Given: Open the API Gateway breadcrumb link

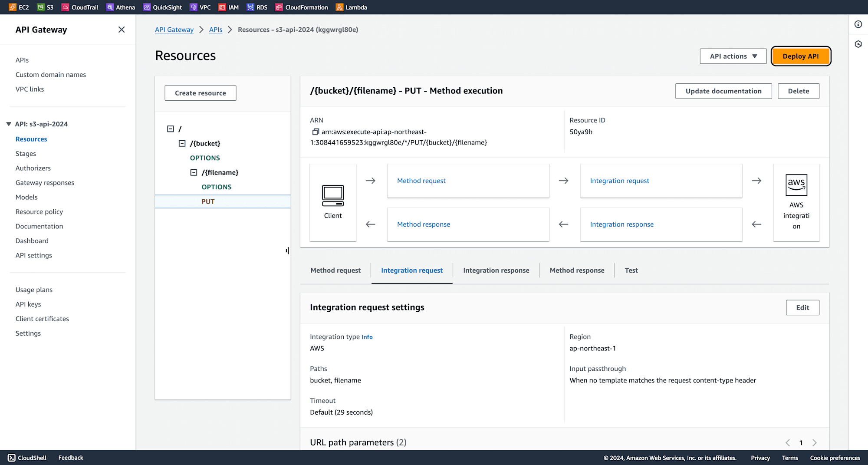Looking at the screenshot, I should tap(174, 30).
